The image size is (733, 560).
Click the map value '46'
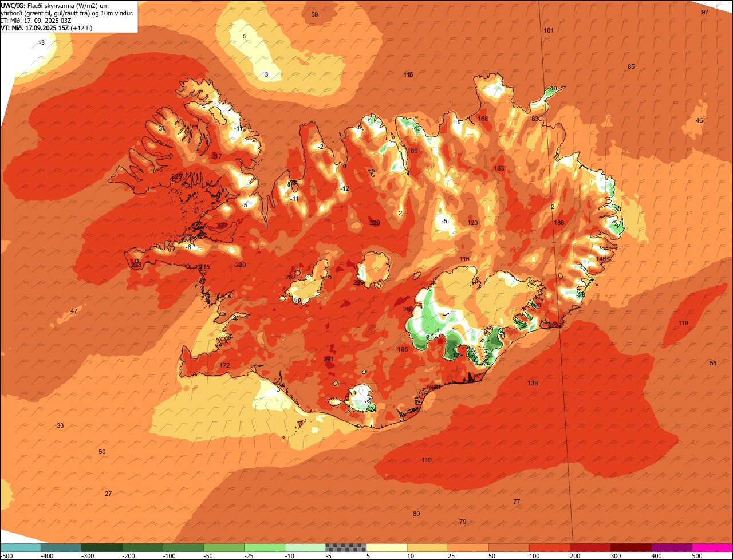pyautogui.click(x=699, y=121)
